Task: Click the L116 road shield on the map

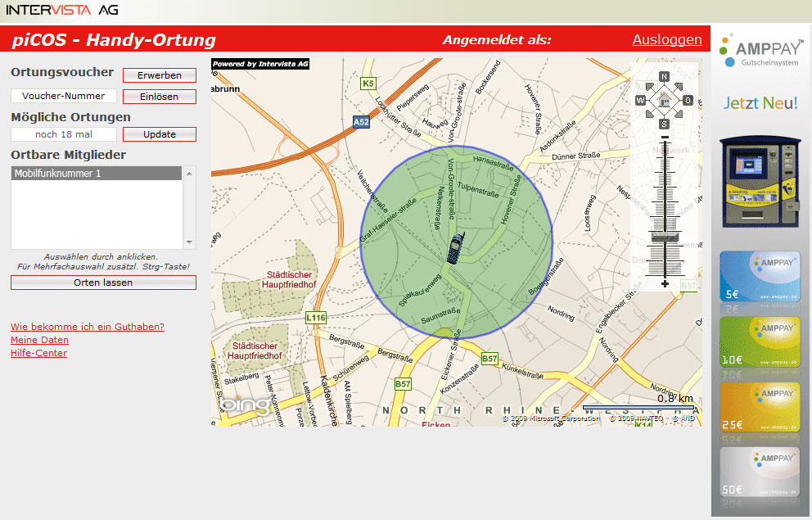Action: pyautogui.click(x=316, y=318)
